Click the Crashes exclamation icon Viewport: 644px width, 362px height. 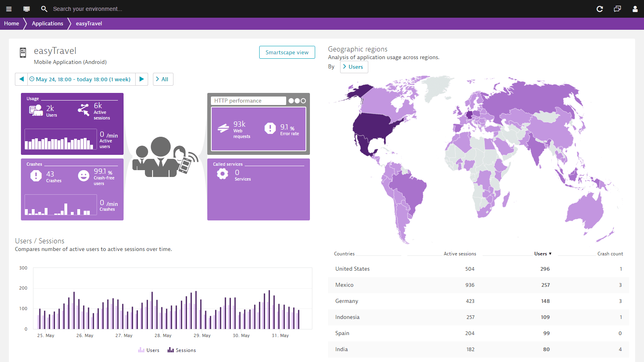point(36,176)
